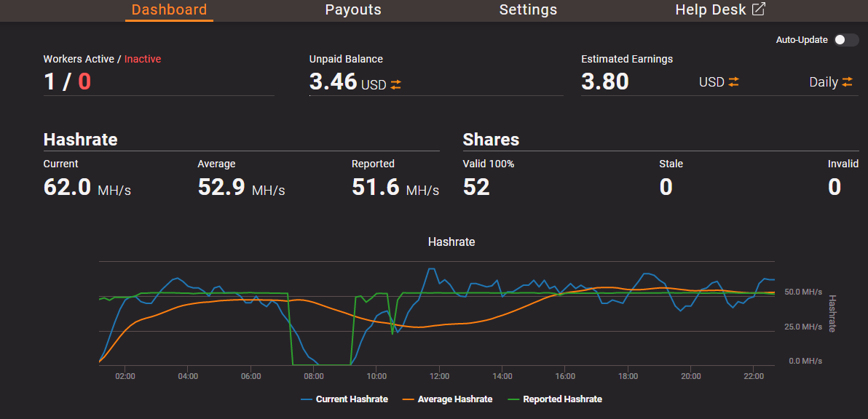Toggle Average Hashrate series in legend
868x419 pixels.
(447, 399)
